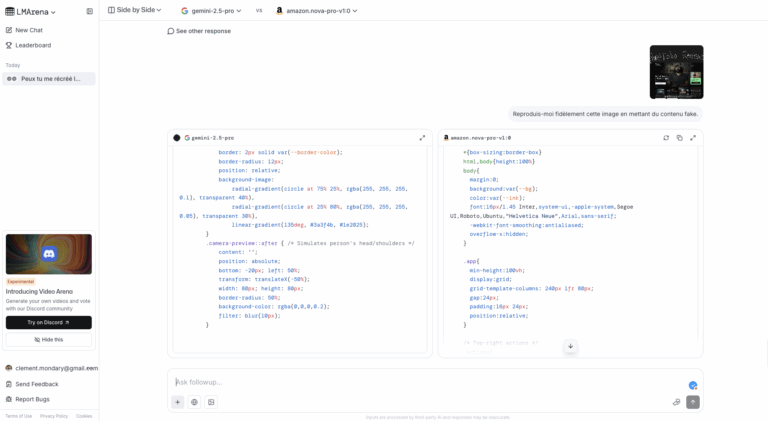Click the 'vs' text between model selectors
Viewport: 768px width, 421px height.
[259, 10]
